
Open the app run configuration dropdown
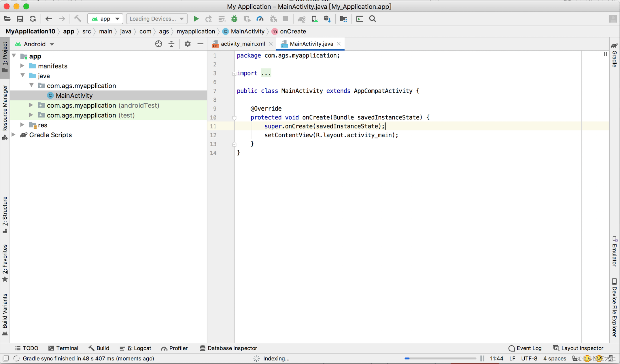pos(105,19)
